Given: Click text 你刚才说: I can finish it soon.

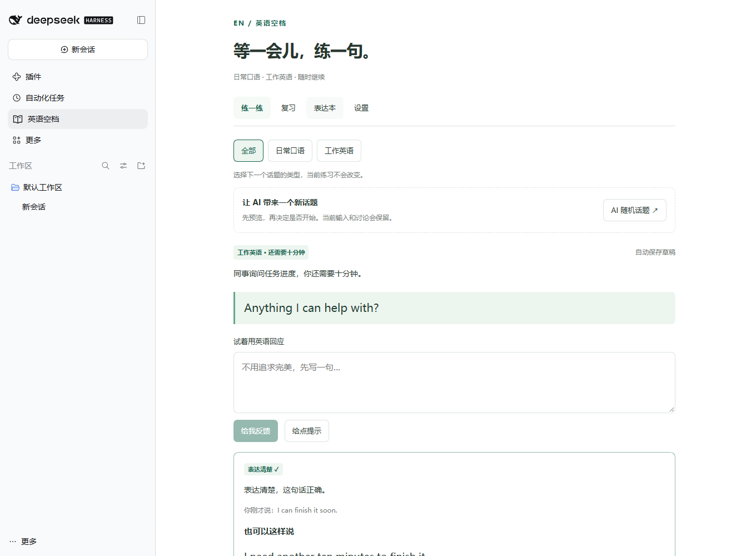Looking at the screenshot, I should click(291, 510).
